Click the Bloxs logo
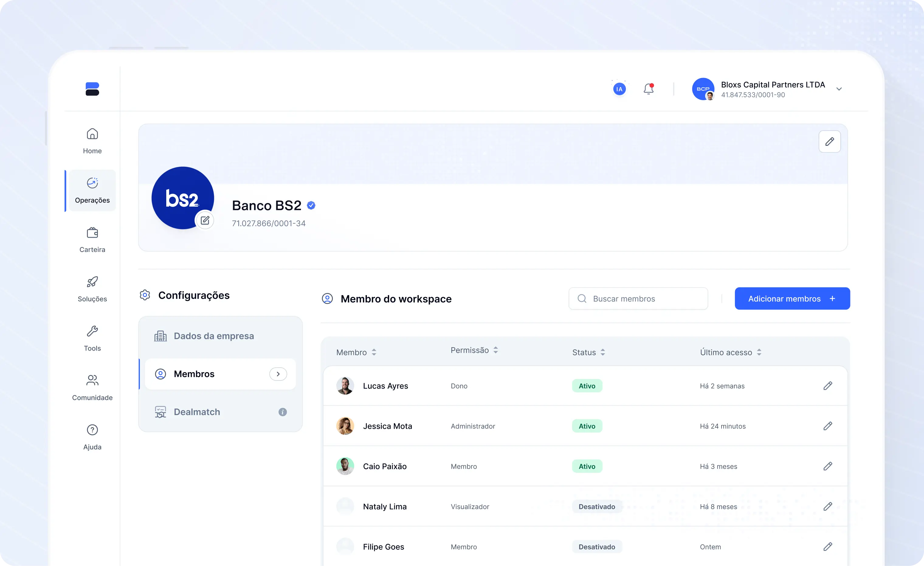This screenshot has width=924, height=566. (92, 89)
